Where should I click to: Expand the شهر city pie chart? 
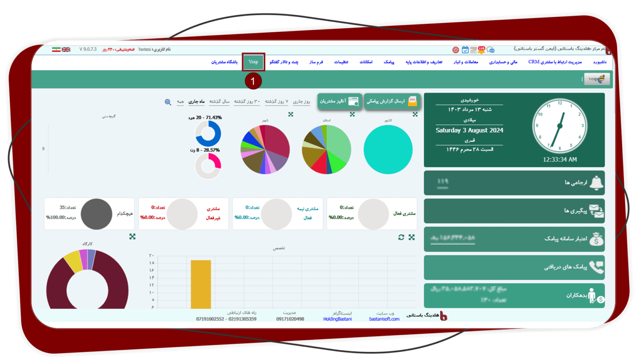[291, 114]
